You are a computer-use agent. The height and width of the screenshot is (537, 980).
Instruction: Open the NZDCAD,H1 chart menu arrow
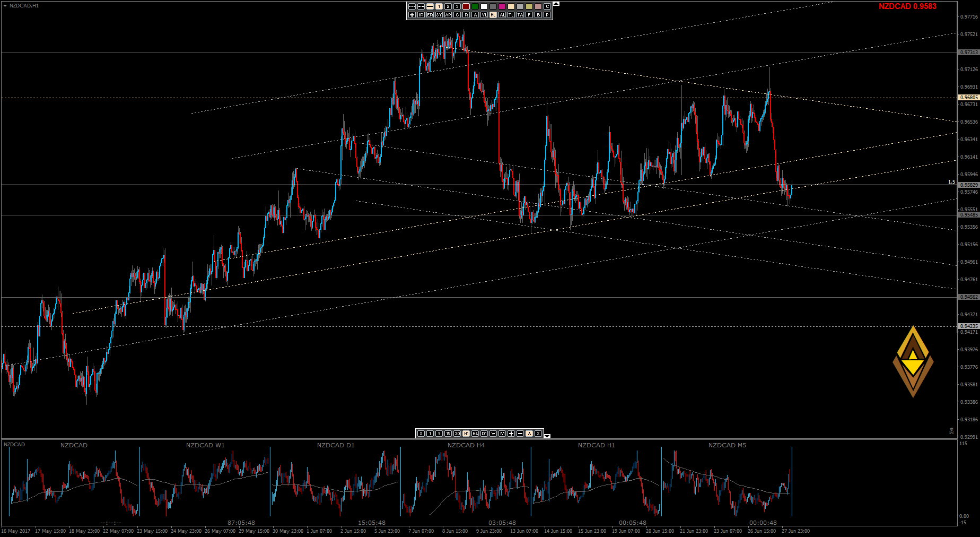5,6
